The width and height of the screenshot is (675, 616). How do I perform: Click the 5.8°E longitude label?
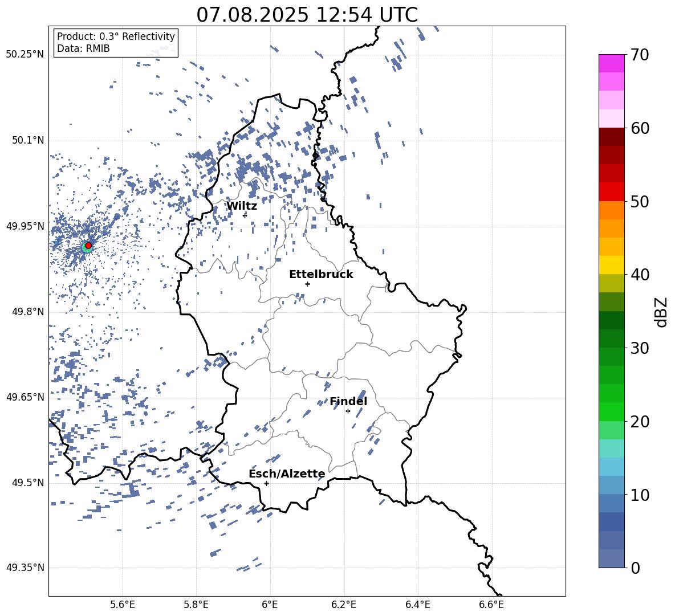tap(196, 605)
